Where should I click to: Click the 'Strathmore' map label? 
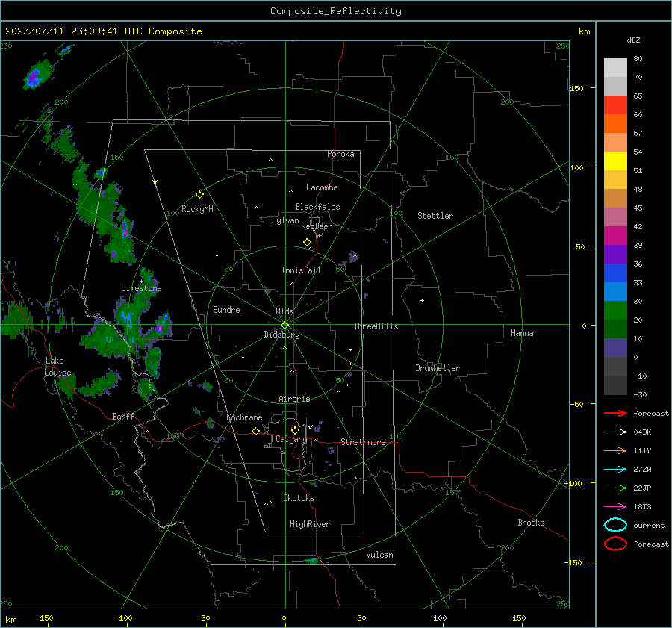tap(363, 442)
